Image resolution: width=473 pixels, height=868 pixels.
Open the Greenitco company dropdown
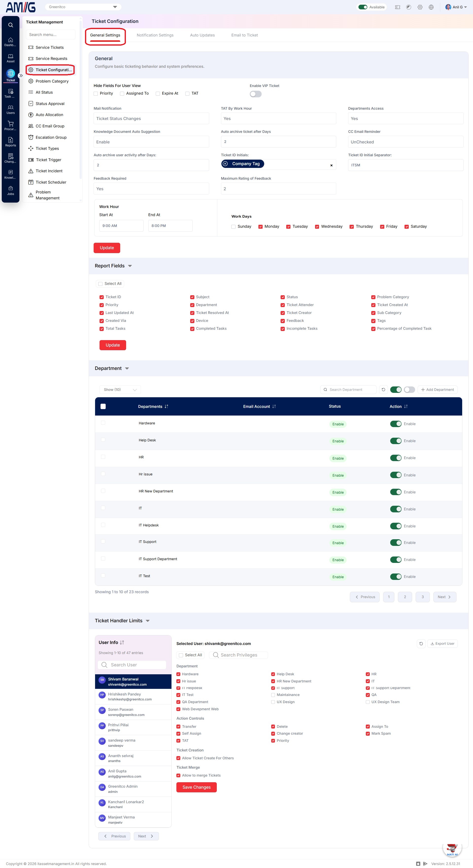[x=83, y=7]
